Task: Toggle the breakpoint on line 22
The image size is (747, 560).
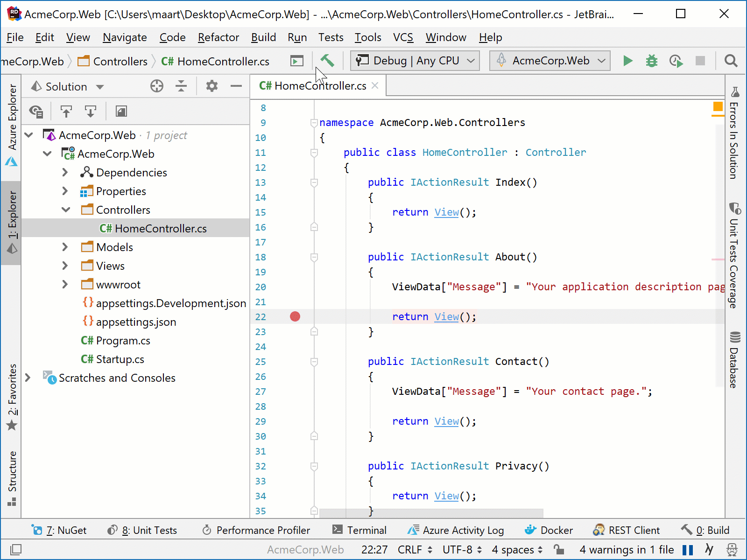Action: 295,316
